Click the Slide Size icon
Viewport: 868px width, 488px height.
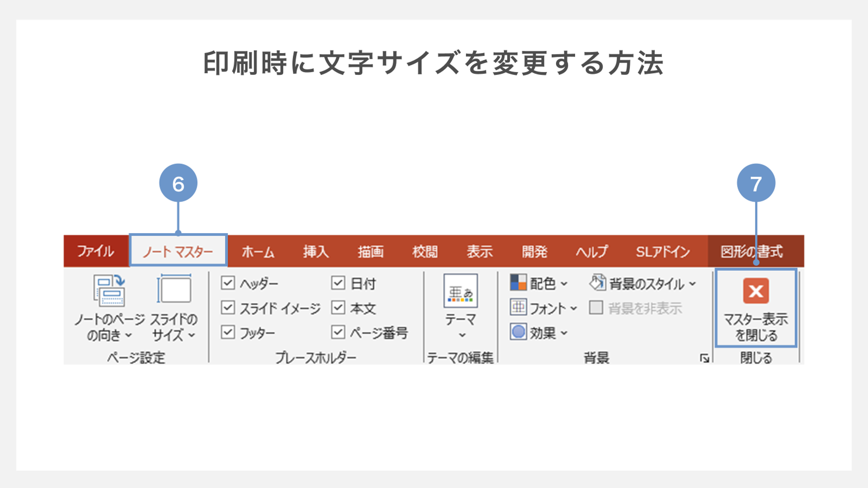(x=174, y=289)
